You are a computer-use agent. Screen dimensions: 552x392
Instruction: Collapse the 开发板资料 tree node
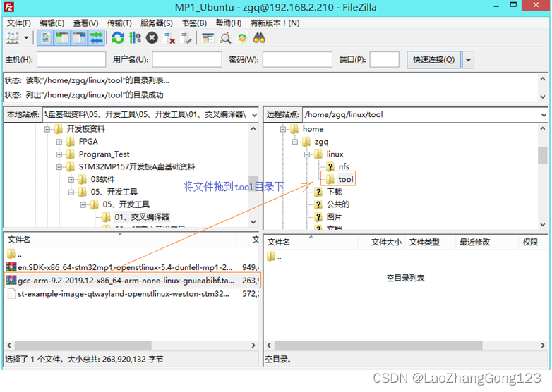point(47,130)
